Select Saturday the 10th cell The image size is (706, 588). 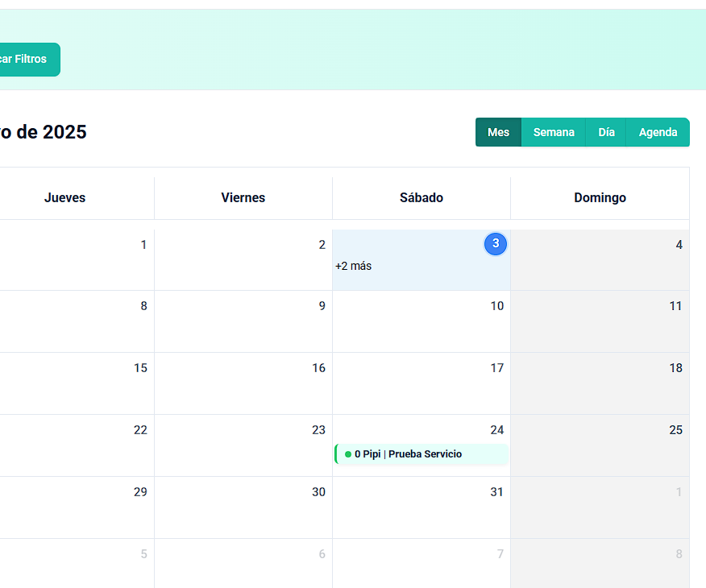(422, 321)
